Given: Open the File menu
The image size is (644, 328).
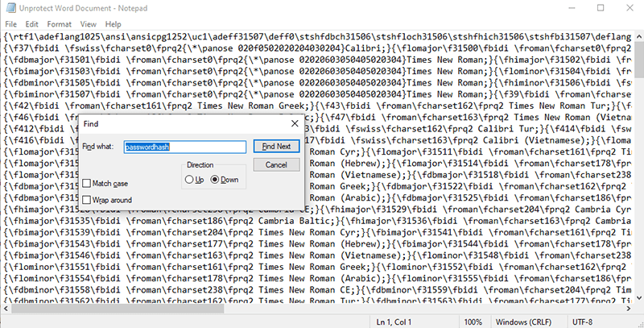Looking at the screenshot, I should click(12, 23).
